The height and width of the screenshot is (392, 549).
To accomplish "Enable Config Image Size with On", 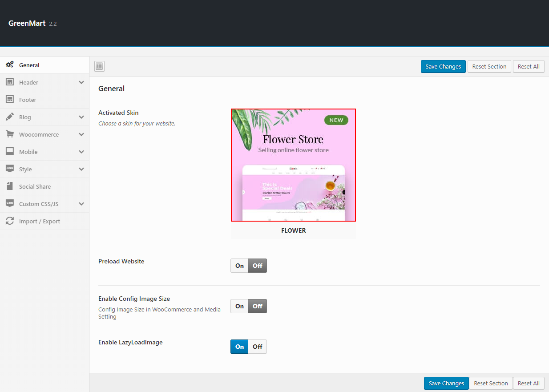I will coord(239,306).
